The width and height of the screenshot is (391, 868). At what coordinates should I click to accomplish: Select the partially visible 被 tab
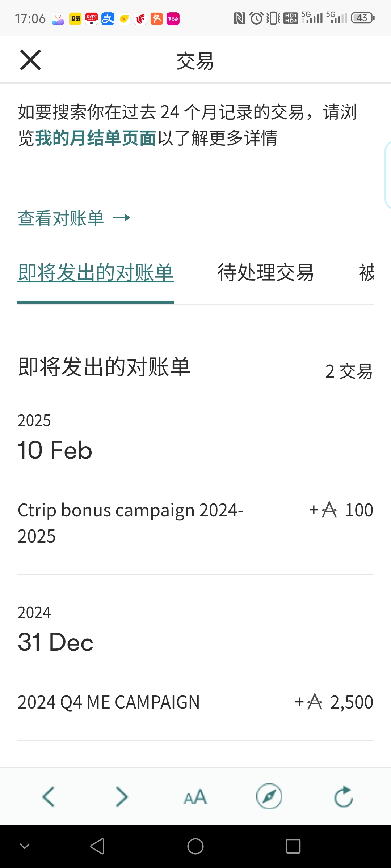(x=366, y=273)
